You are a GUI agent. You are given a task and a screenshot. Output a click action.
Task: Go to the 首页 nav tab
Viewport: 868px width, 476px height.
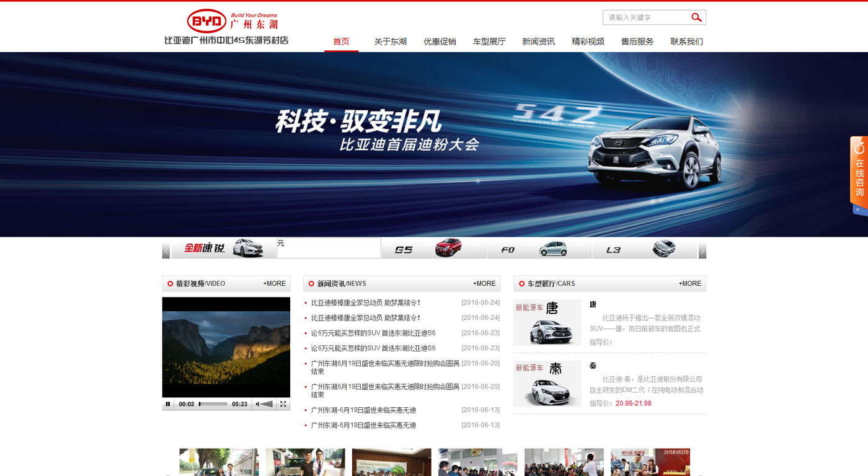click(x=341, y=42)
